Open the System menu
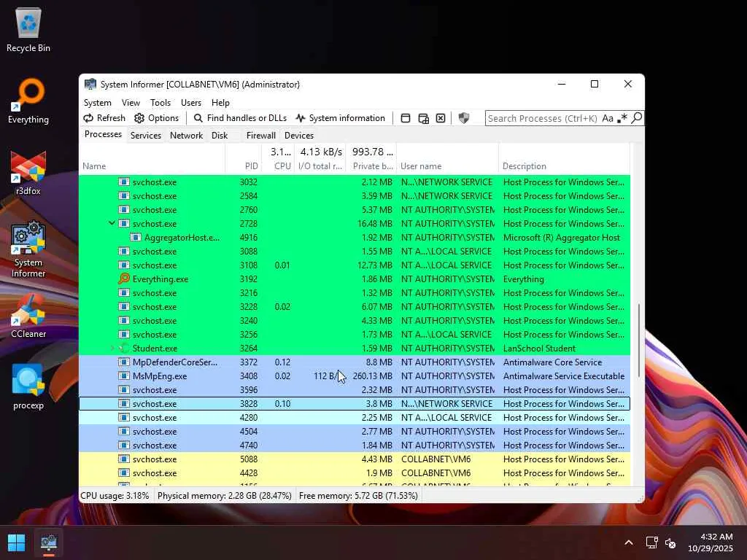Screen dimensions: 747x560 (x=97, y=103)
